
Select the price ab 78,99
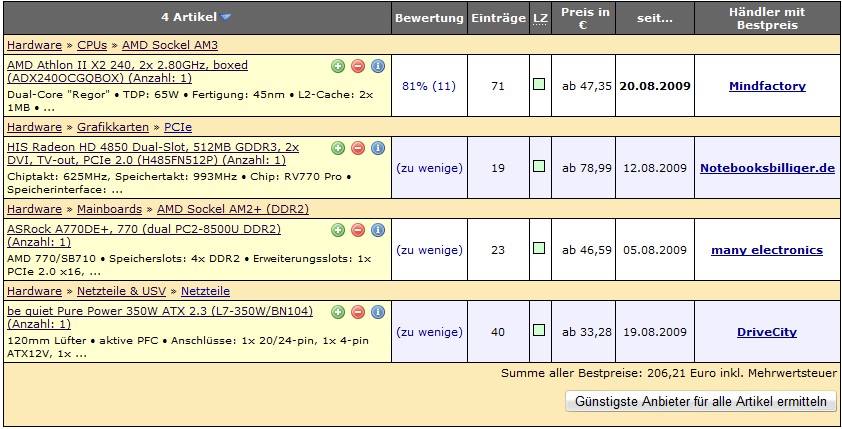(x=587, y=168)
